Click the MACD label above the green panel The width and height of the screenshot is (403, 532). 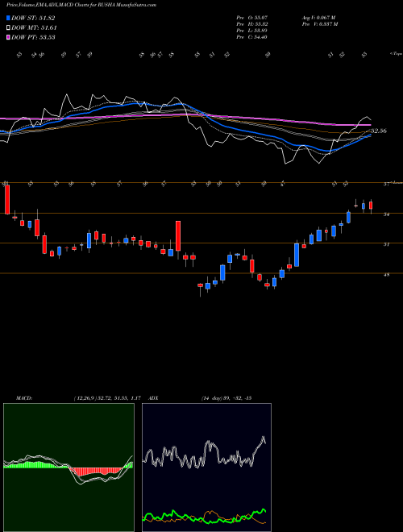pyautogui.click(x=24, y=397)
